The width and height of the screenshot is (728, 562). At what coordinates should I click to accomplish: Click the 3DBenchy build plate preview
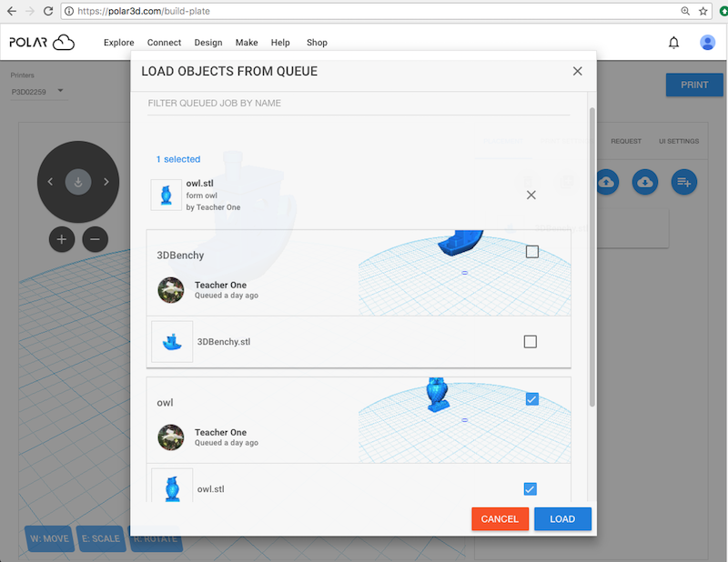pyautogui.click(x=464, y=273)
